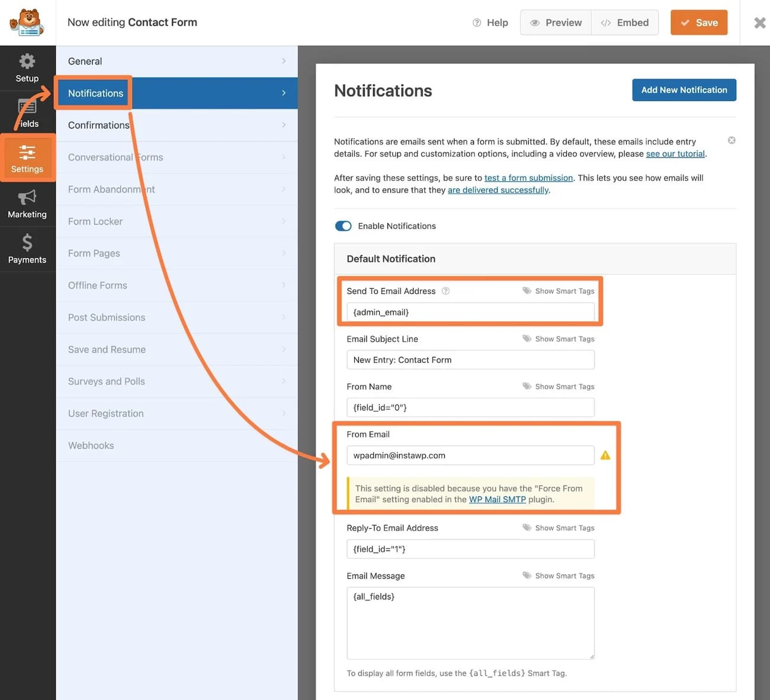This screenshot has height=700, width=770.
Task: Click the warning icon beside From Email
Action: pyautogui.click(x=605, y=455)
